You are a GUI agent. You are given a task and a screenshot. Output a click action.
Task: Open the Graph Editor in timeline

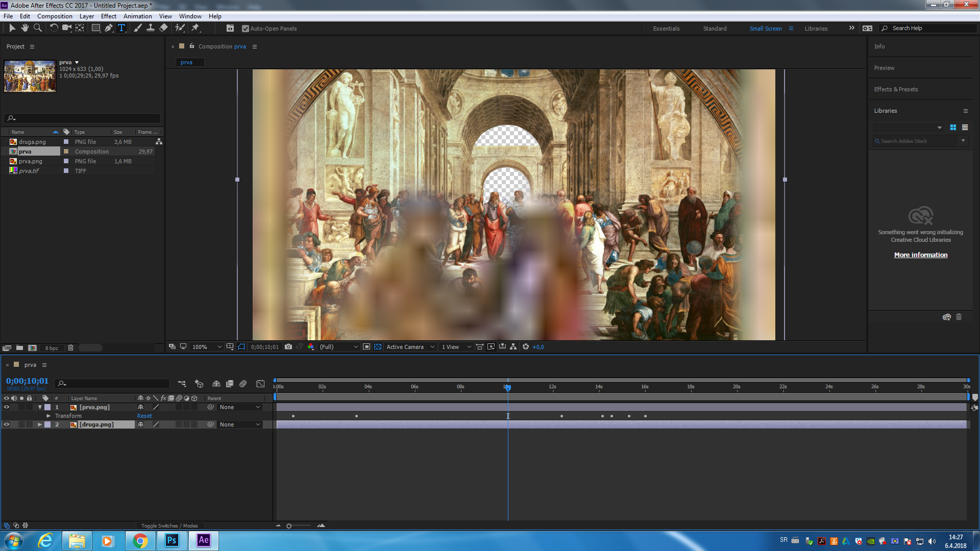pyautogui.click(x=260, y=384)
